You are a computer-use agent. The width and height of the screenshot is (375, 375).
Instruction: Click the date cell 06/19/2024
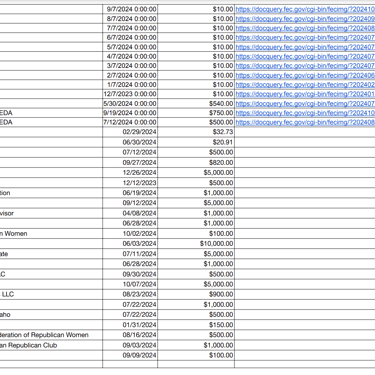click(x=130, y=193)
